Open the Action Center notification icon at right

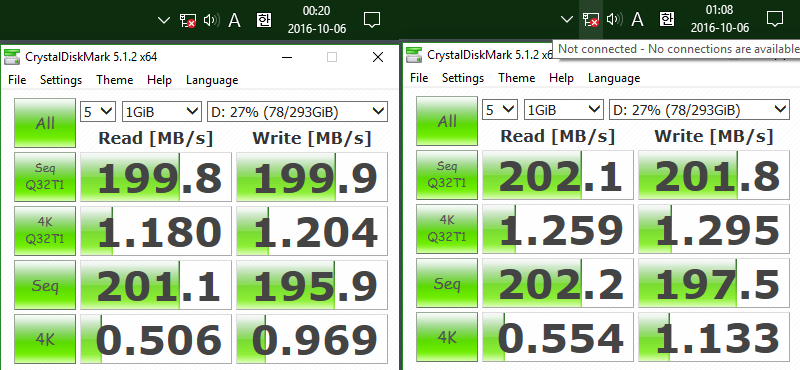(774, 20)
